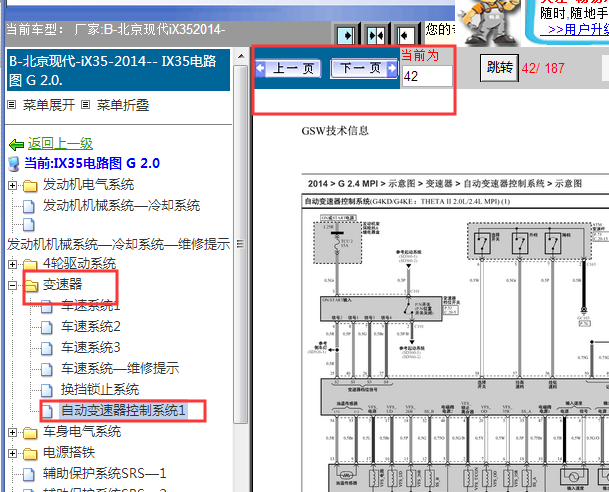This screenshot has height=492, width=609.
Task: Click the list icon before 菜单展开
Action: click(12, 105)
